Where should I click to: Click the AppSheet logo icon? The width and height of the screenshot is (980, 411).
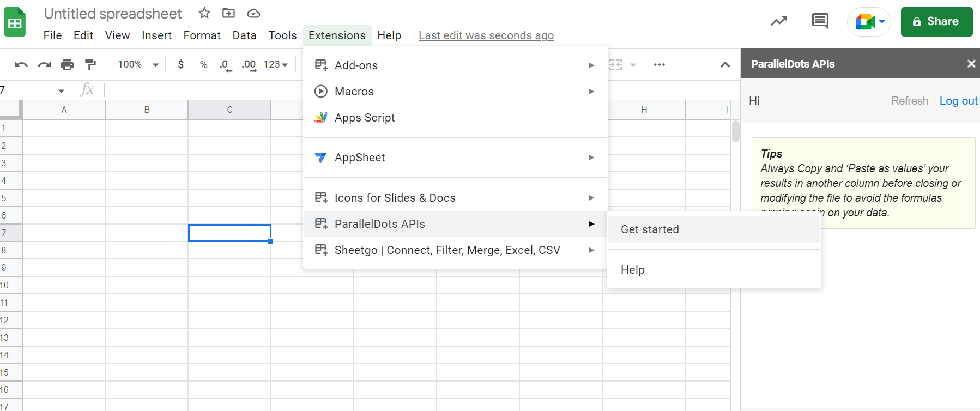(x=321, y=158)
